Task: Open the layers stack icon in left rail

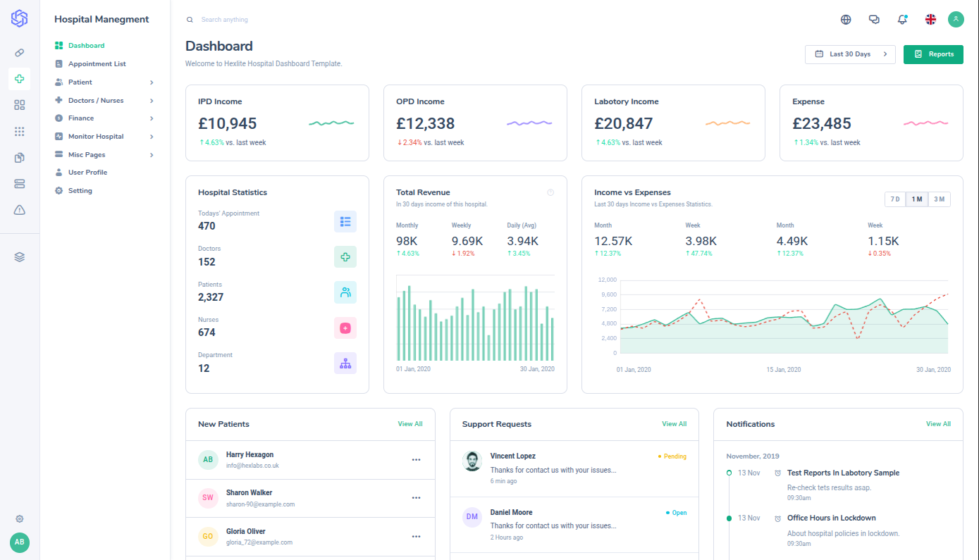Action: pos(20,257)
